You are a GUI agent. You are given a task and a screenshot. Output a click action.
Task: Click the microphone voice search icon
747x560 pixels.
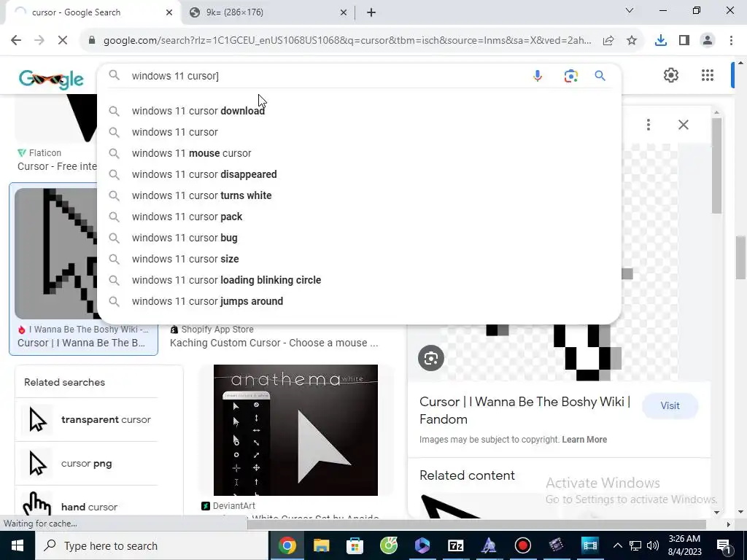coord(538,76)
